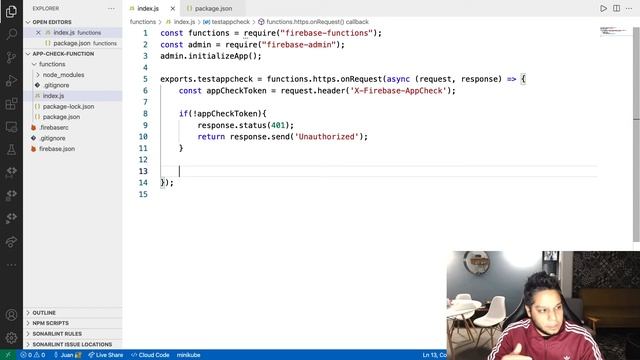Show errors and warnings in status bar
The height and width of the screenshot is (360, 640).
point(33,355)
